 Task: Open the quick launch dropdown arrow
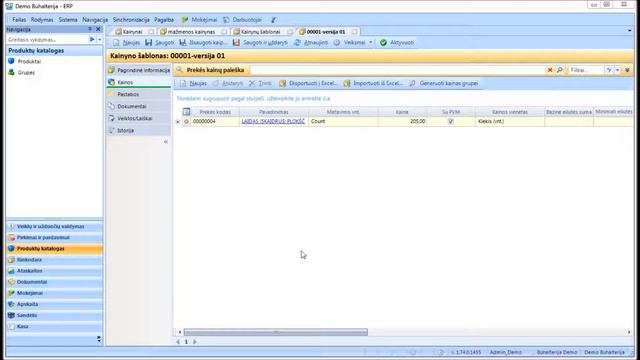click(x=100, y=40)
